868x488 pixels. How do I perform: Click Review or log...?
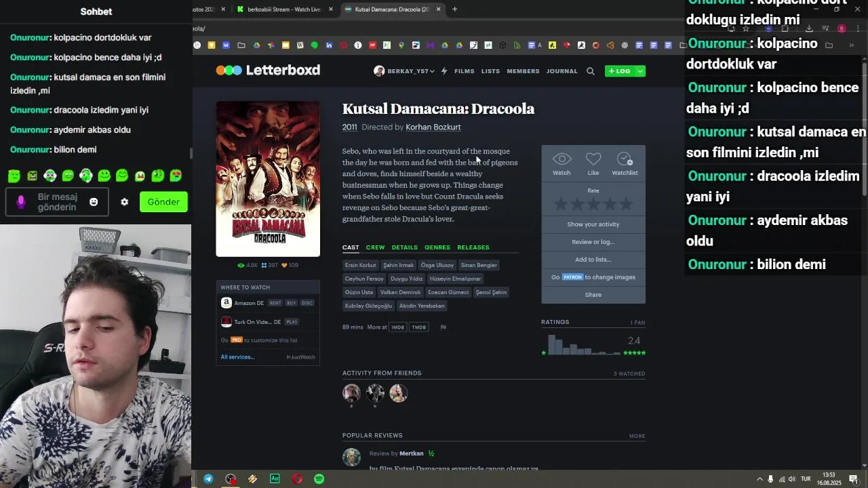(593, 242)
